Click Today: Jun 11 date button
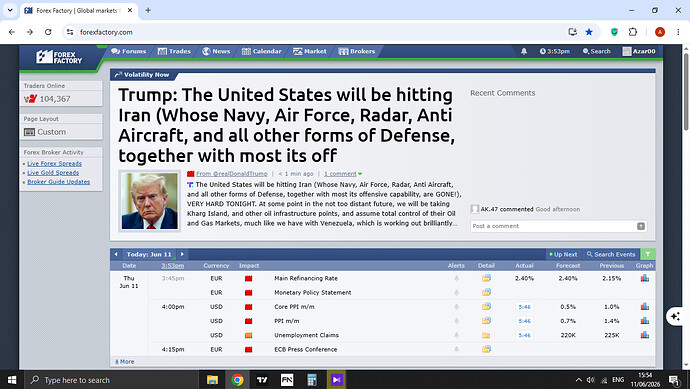This screenshot has width=690, height=389. click(x=149, y=254)
